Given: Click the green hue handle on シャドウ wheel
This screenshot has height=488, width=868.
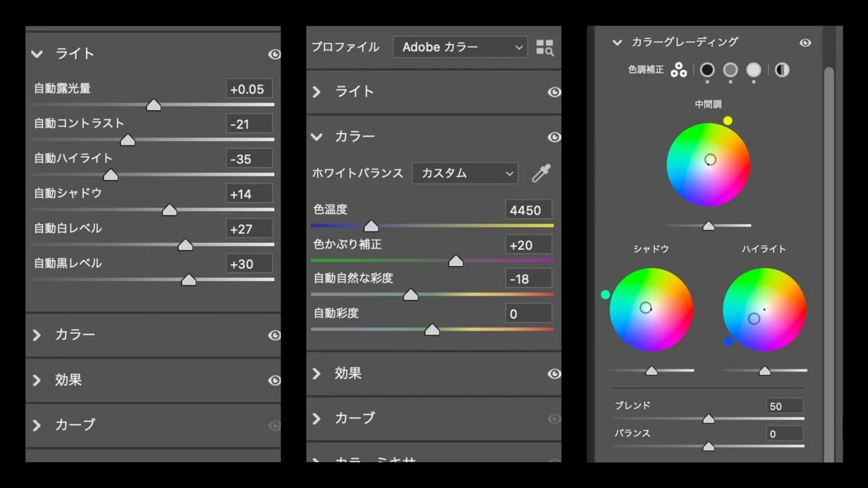Looking at the screenshot, I should (605, 295).
